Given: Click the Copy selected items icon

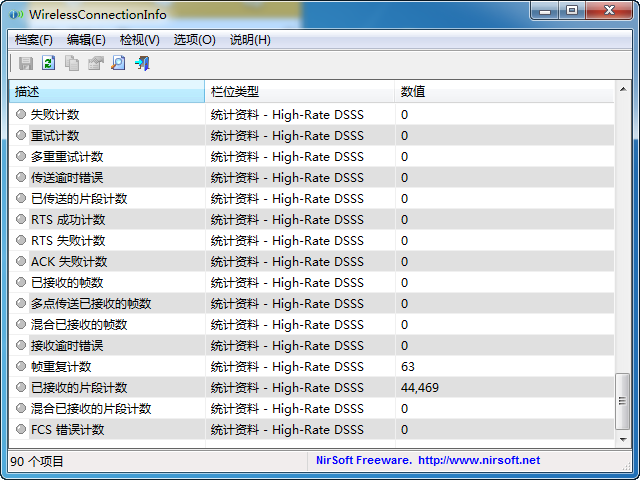Looking at the screenshot, I should click(x=72, y=63).
